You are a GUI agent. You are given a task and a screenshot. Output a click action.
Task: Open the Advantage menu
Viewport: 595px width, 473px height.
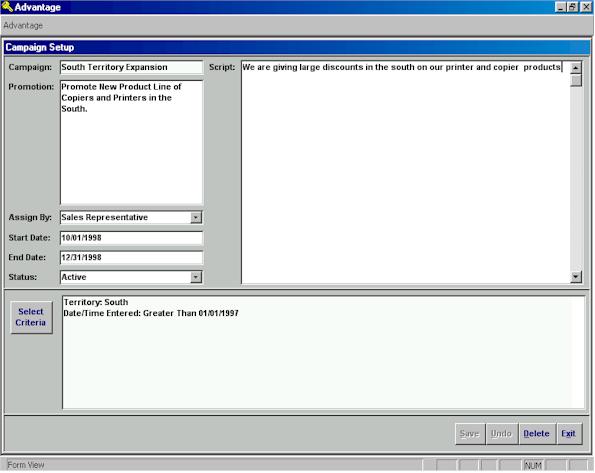tap(23, 25)
